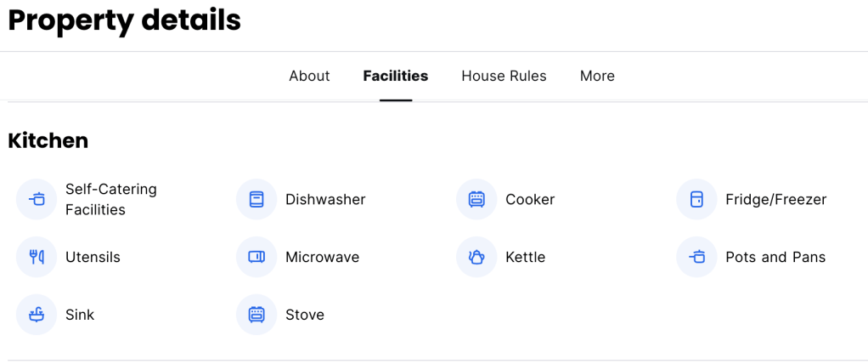Click the Microwave icon
Image resolution: width=868 pixels, height=364 pixels.
[256, 257]
